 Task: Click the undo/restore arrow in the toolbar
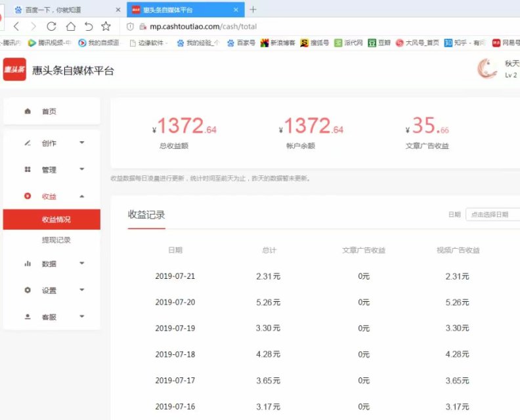pyautogui.click(x=89, y=26)
